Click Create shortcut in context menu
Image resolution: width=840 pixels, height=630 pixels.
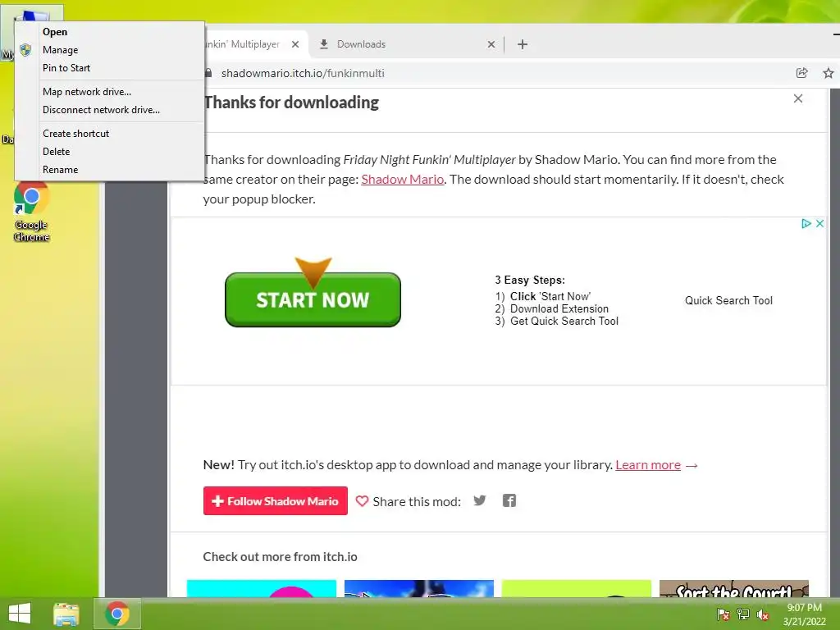point(109,134)
